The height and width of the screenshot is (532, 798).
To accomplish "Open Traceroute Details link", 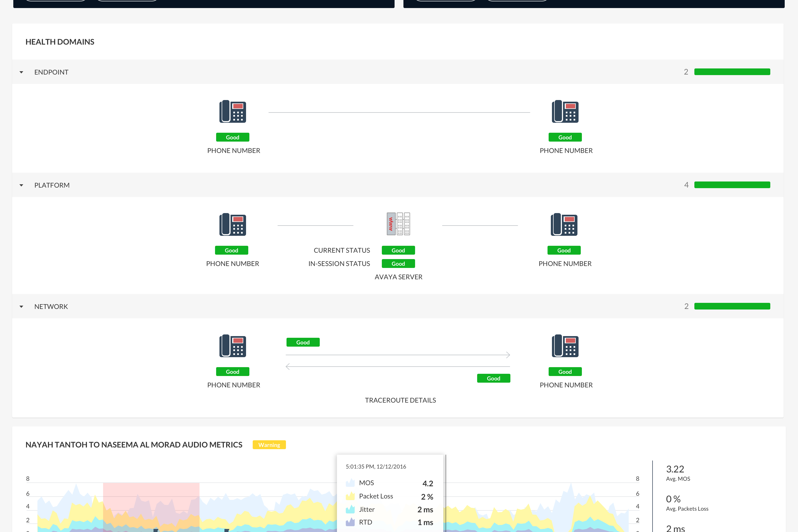I will coord(400,400).
